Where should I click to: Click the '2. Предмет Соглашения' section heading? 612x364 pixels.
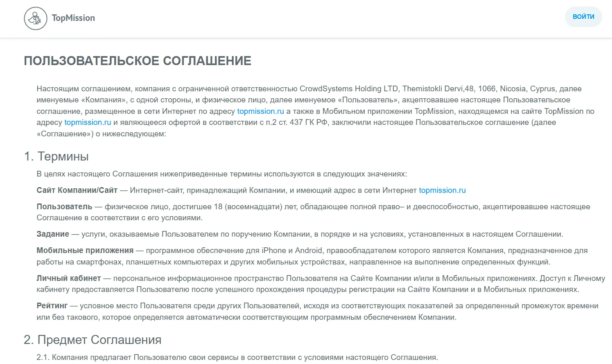tap(93, 340)
